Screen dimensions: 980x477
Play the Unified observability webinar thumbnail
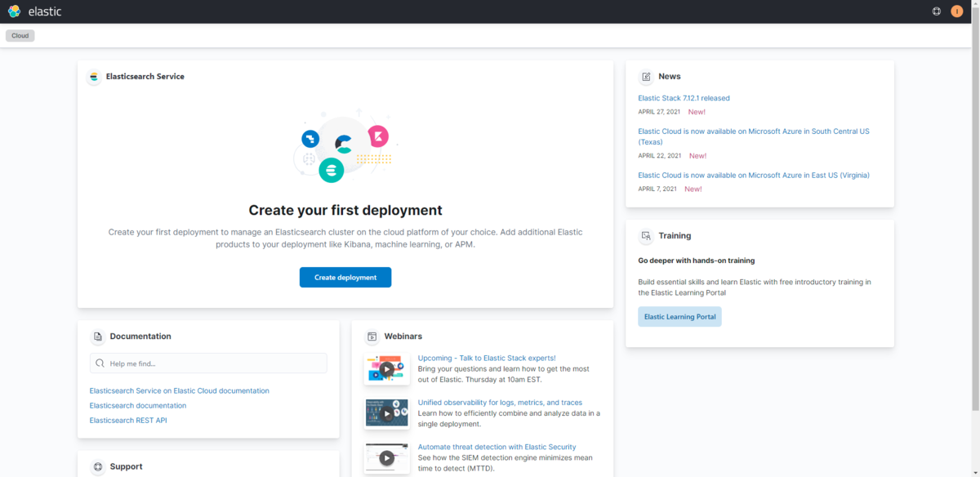pos(386,413)
